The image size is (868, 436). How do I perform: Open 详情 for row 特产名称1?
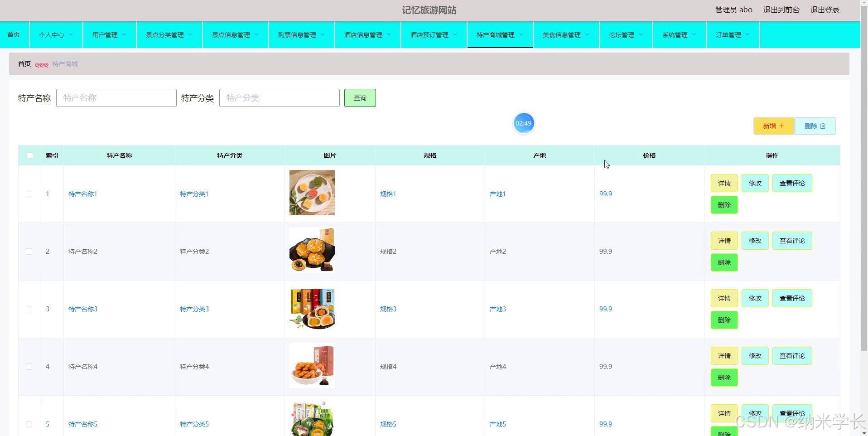point(724,183)
